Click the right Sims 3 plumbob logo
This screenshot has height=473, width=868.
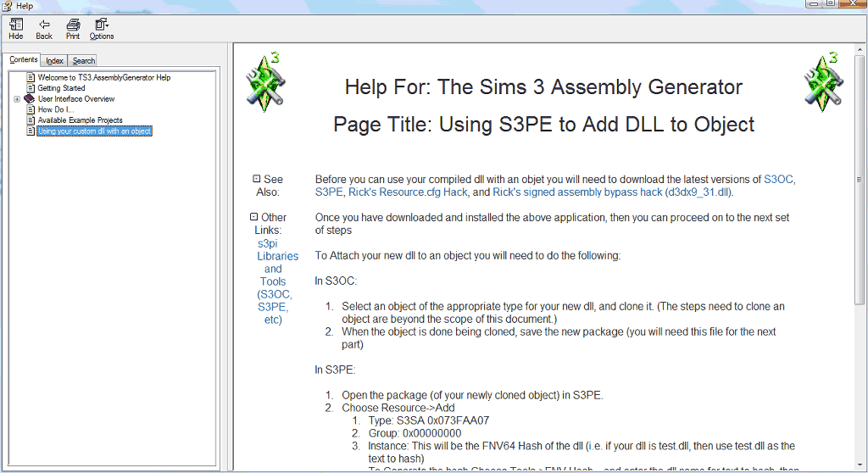(824, 82)
